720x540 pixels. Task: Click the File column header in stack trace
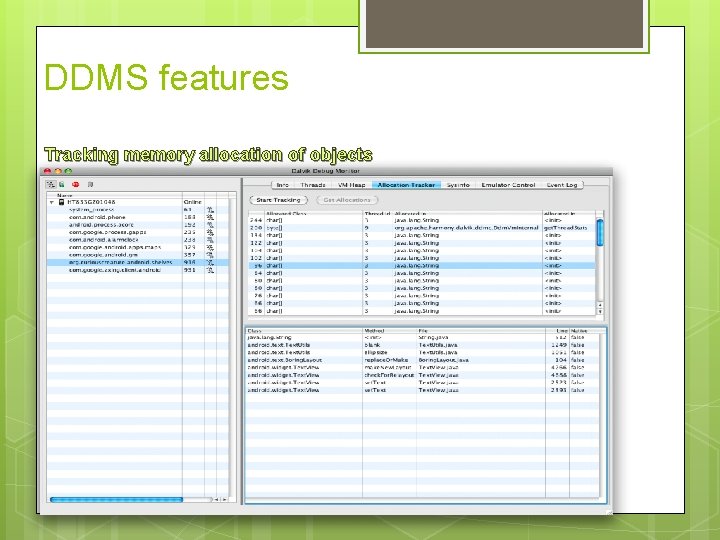(481, 331)
